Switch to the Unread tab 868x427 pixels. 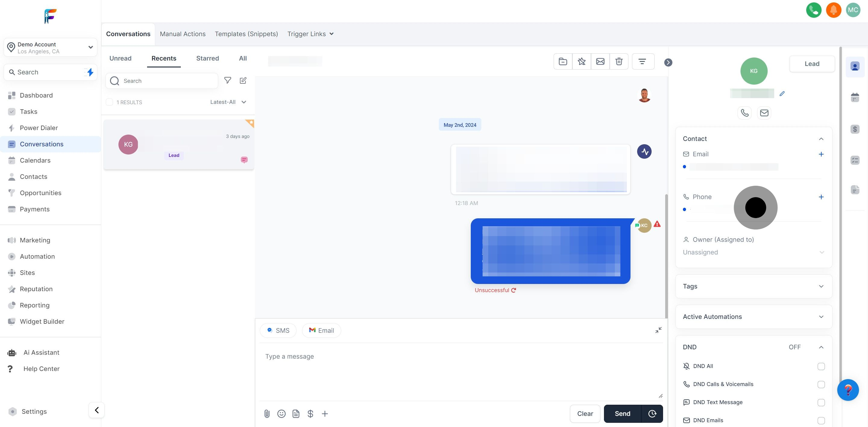click(120, 58)
